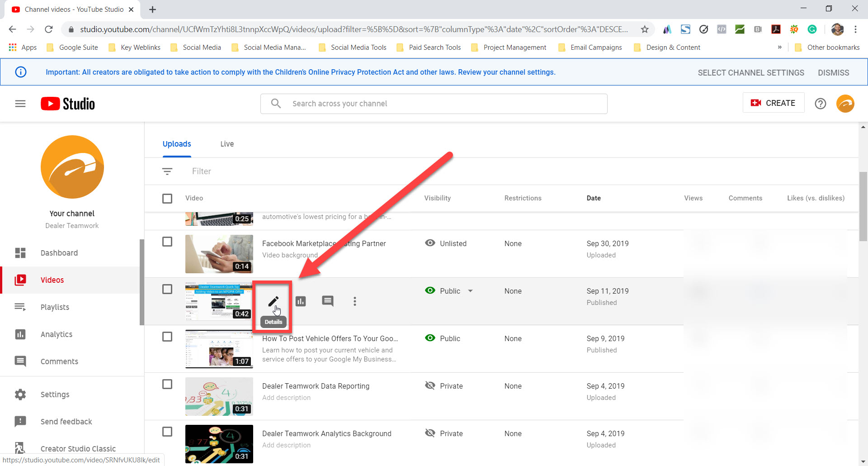868x466 pixels.
Task: Switch to the Live tab
Action: pos(227,144)
